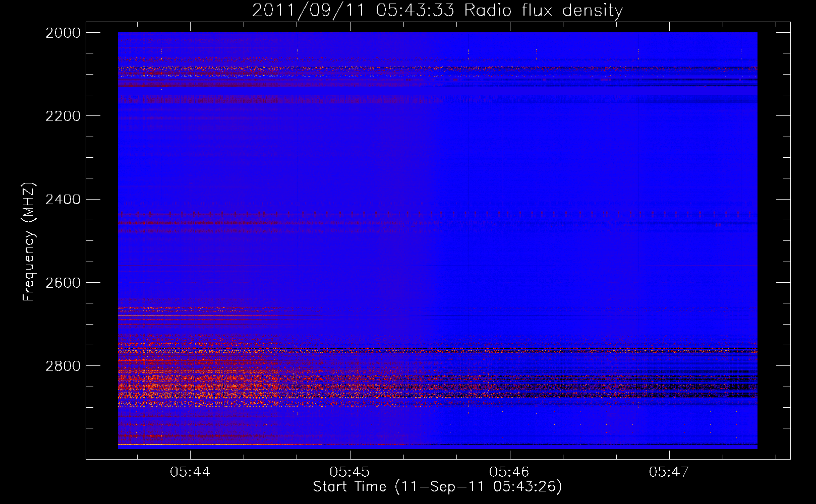816x504 pixels.
Task: Click the 2000 frequency tick label
Action: 63,33
